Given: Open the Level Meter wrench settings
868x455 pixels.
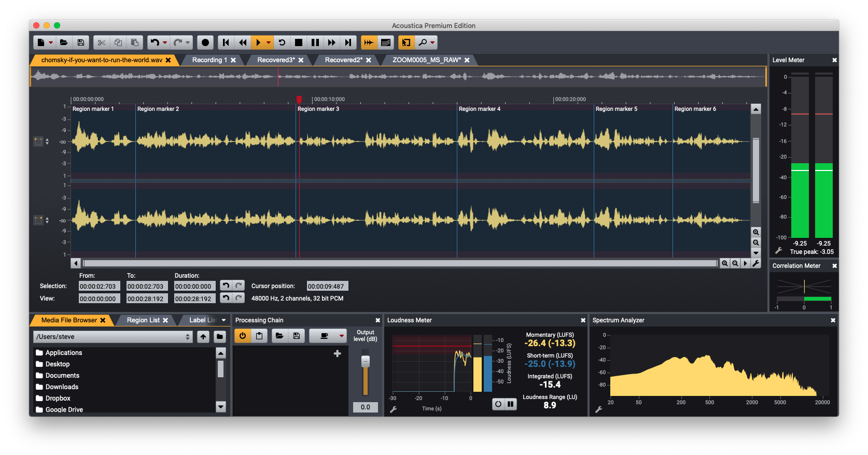Looking at the screenshot, I should click(778, 251).
